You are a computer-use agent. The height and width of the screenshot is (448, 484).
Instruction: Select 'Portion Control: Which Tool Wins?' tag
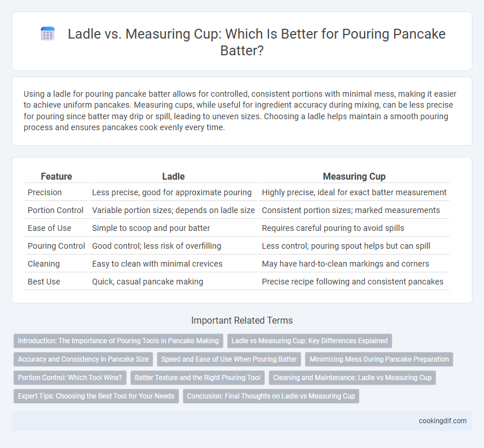click(x=70, y=378)
